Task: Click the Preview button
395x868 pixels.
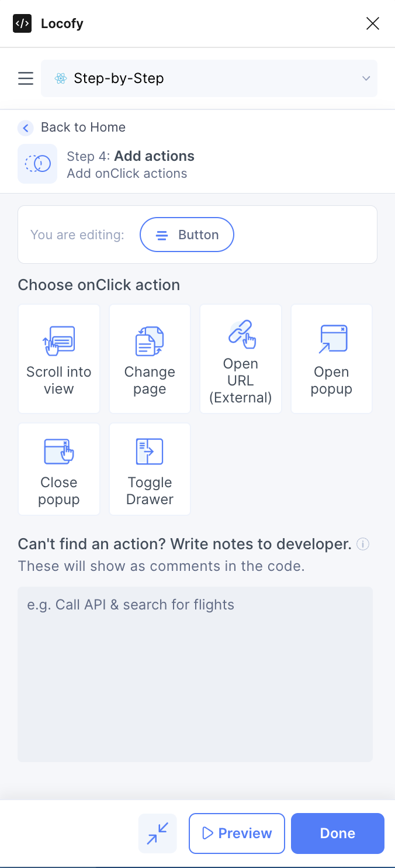Action: pyautogui.click(x=236, y=833)
